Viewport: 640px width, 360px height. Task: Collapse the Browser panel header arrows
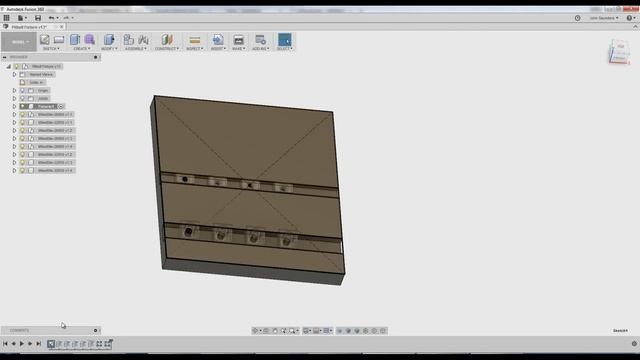tap(4, 57)
